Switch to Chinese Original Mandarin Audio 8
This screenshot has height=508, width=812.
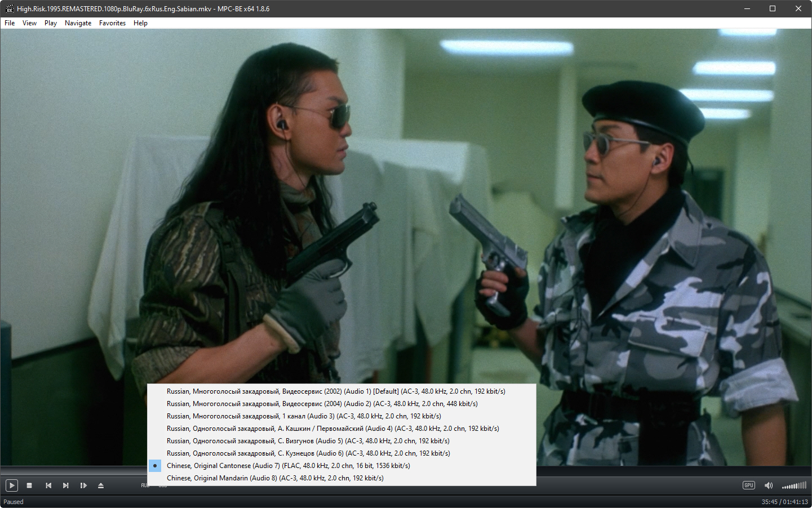click(341, 478)
